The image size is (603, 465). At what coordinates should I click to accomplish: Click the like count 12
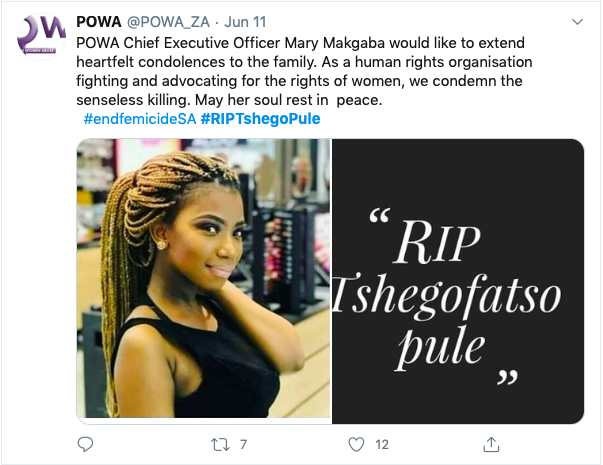tap(382, 445)
